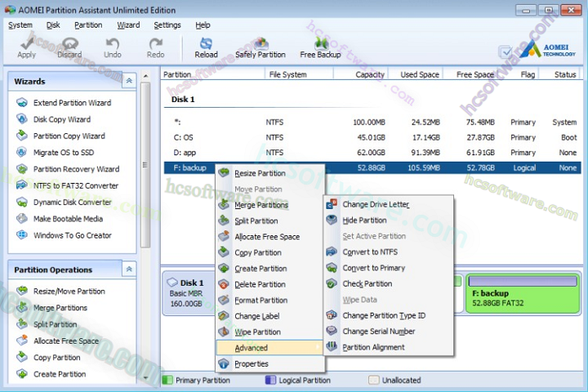Select Convert to NTFS in the submenu

point(389,252)
